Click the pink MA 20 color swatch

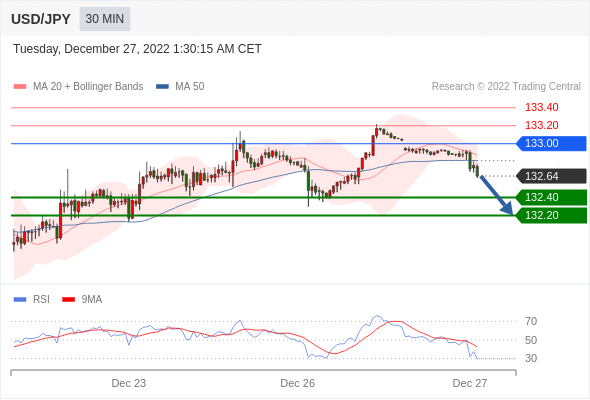20,87
